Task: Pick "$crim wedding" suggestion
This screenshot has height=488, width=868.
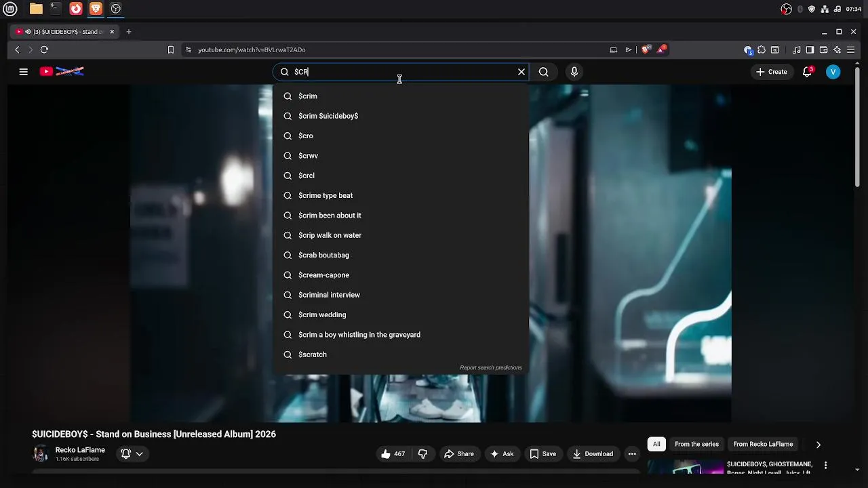Action: [x=400, y=314]
